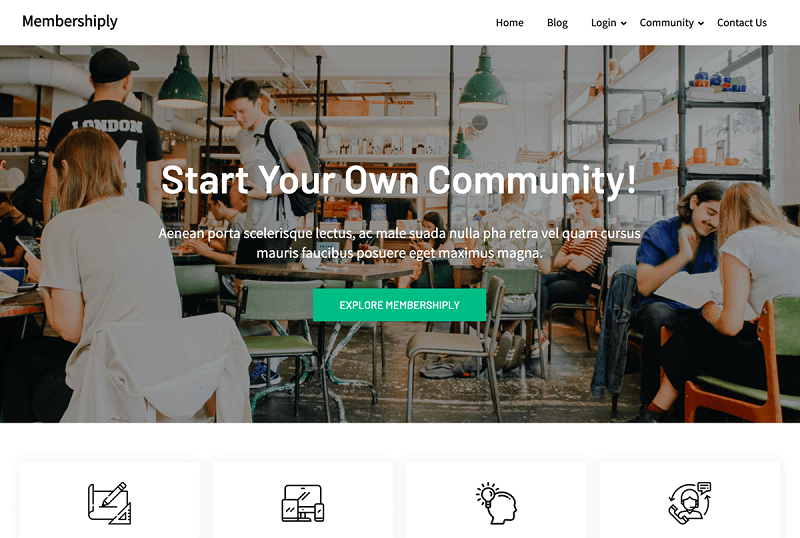Select the first feature card with design icon
The height and width of the screenshot is (538, 800).
[109, 500]
